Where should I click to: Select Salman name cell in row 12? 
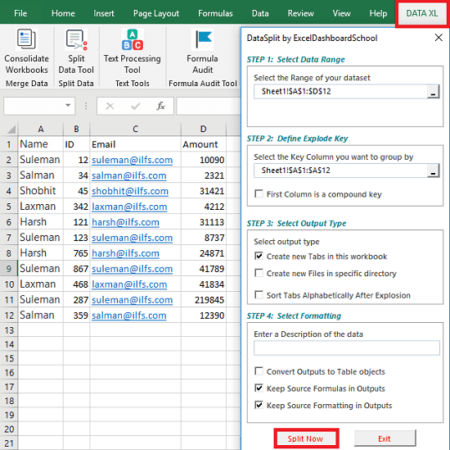(41, 315)
